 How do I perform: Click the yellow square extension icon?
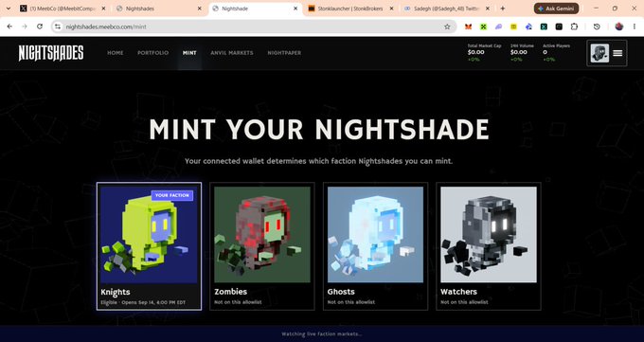coord(513,27)
